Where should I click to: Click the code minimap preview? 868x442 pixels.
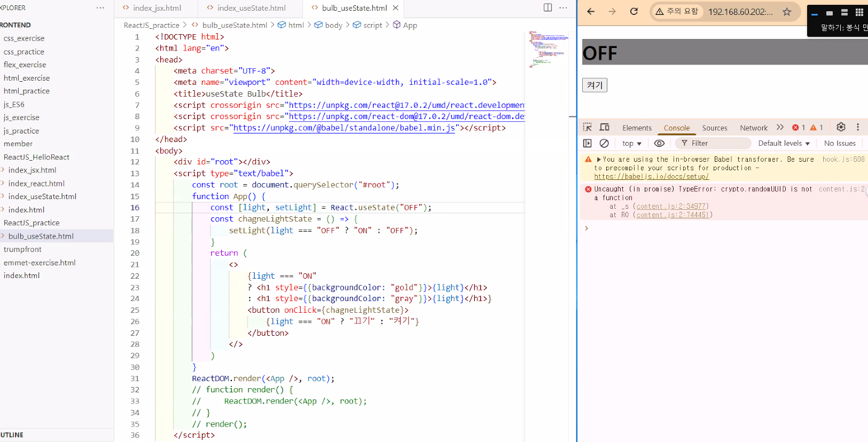[548, 49]
